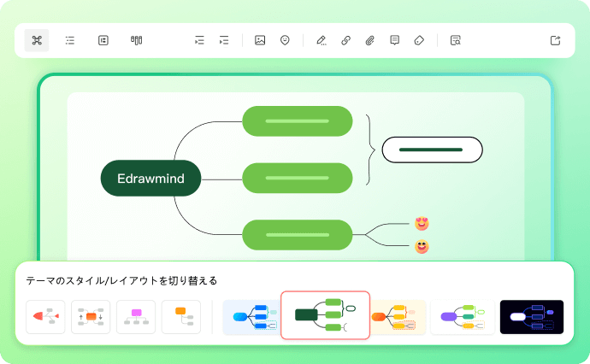Apply the dark green theme style thumbnail
The image size is (590, 364).
pyautogui.click(x=326, y=315)
